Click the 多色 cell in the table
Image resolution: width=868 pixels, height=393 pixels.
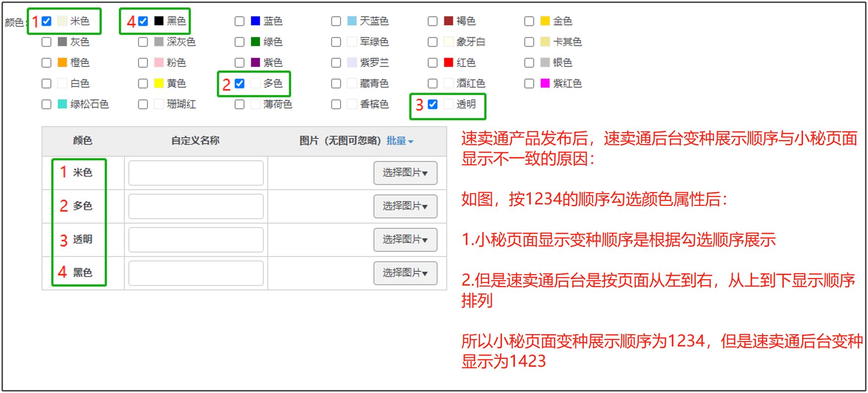point(83,206)
